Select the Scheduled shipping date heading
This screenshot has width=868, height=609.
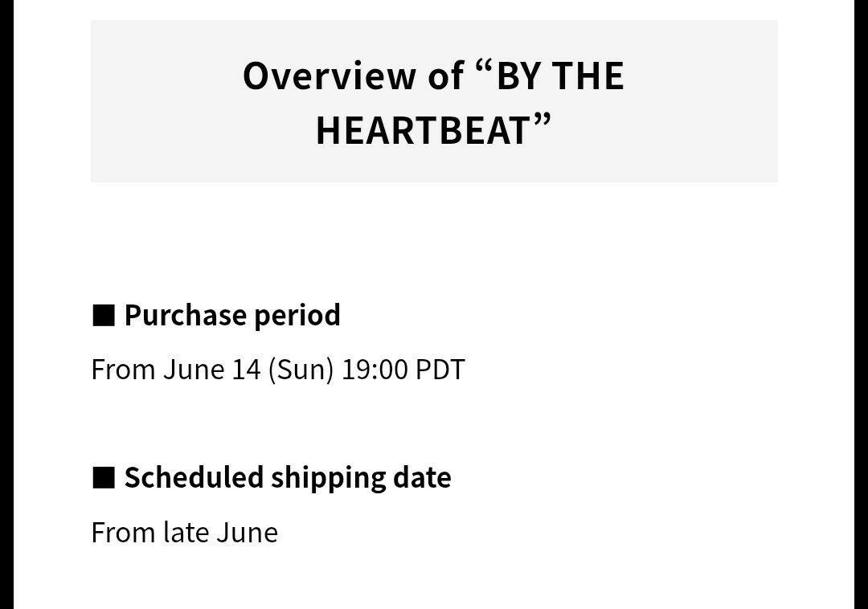pyautogui.click(x=288, y=478)
